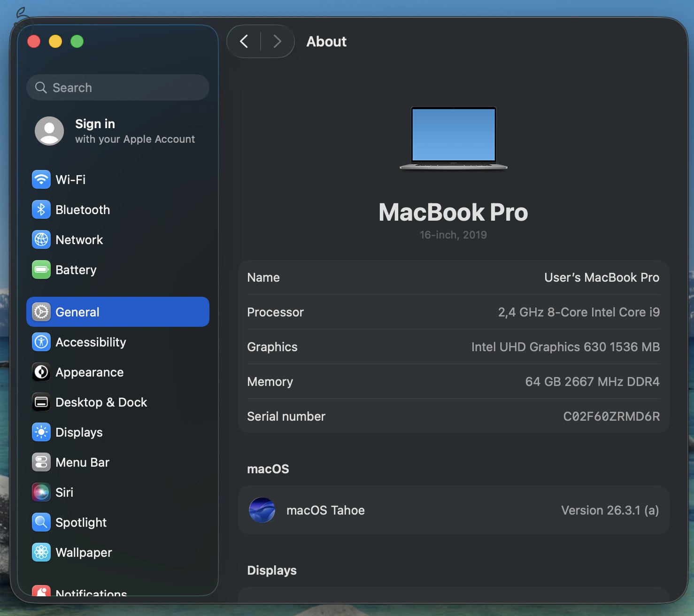
Task: Select the Bluetooth label in sidebar
Action: pyautogui.click(x=83, y=209)
